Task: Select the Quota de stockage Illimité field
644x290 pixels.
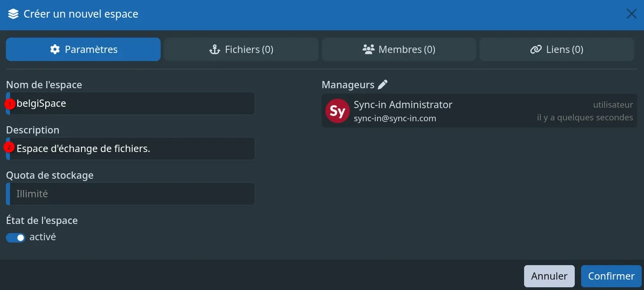Action: (x=130, y=194)
